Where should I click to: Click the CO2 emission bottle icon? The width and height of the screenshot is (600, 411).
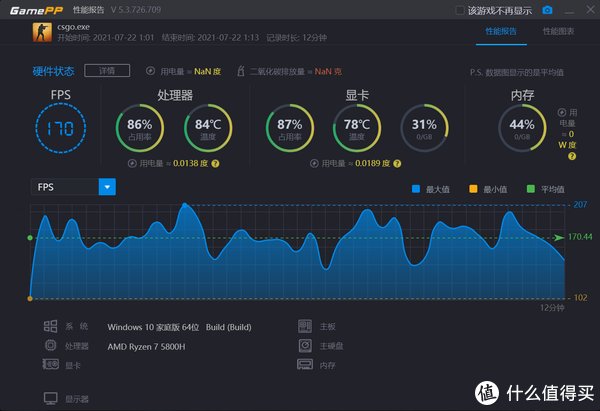241,71
